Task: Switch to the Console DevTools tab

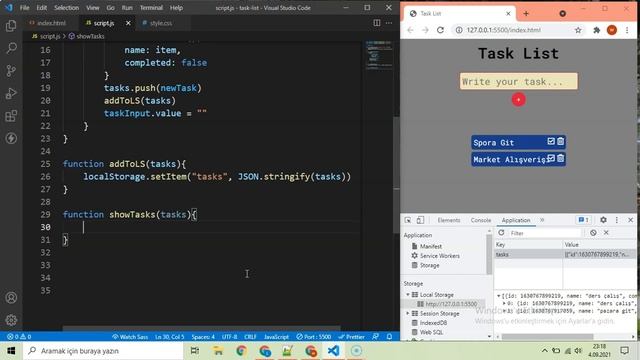Action: (481, 220)
